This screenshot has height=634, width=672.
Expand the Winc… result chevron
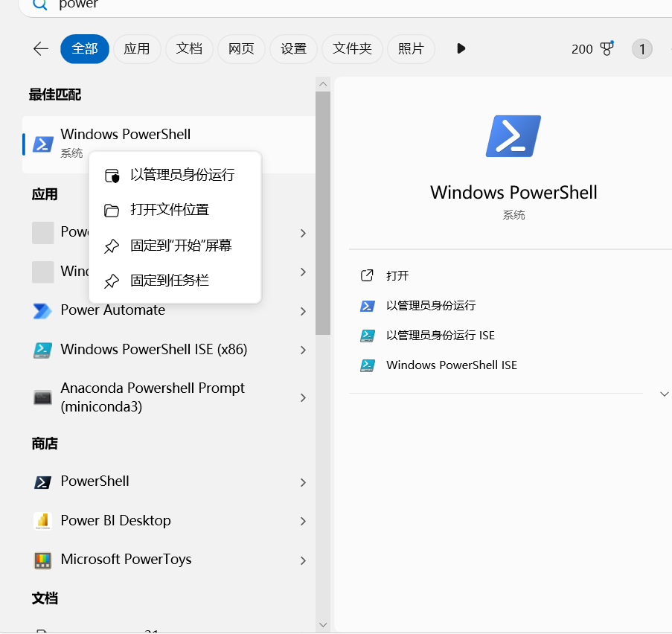click(x=303, y=272)
